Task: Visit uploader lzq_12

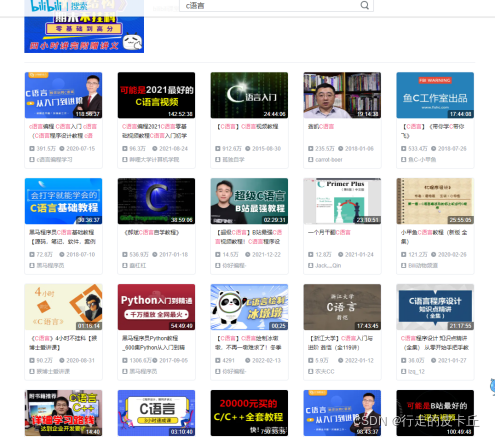Action: [x=417, y=372]
